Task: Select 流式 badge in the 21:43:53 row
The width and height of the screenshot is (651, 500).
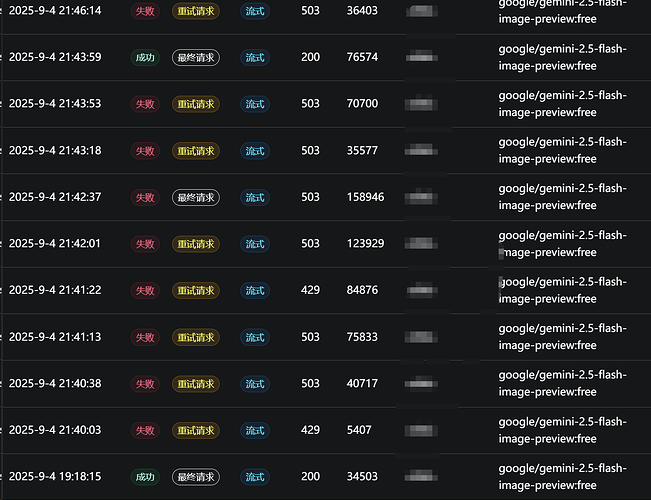Action: coord(255,104)
